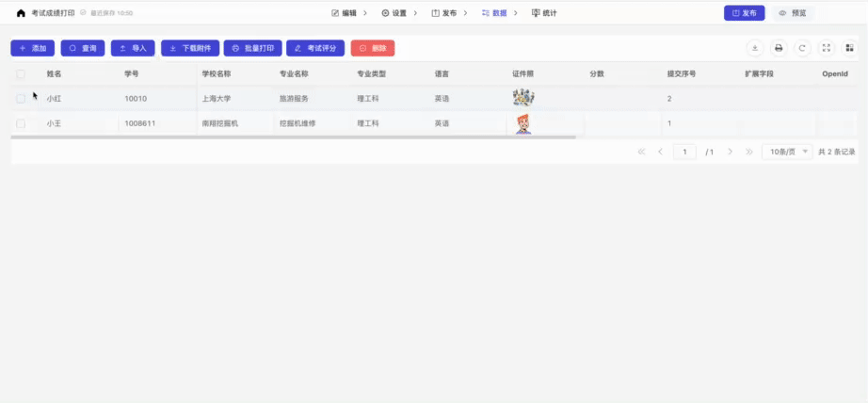Click the school cell 上海大学
This screenshot has width=868, height=403.
pos(217,99)
